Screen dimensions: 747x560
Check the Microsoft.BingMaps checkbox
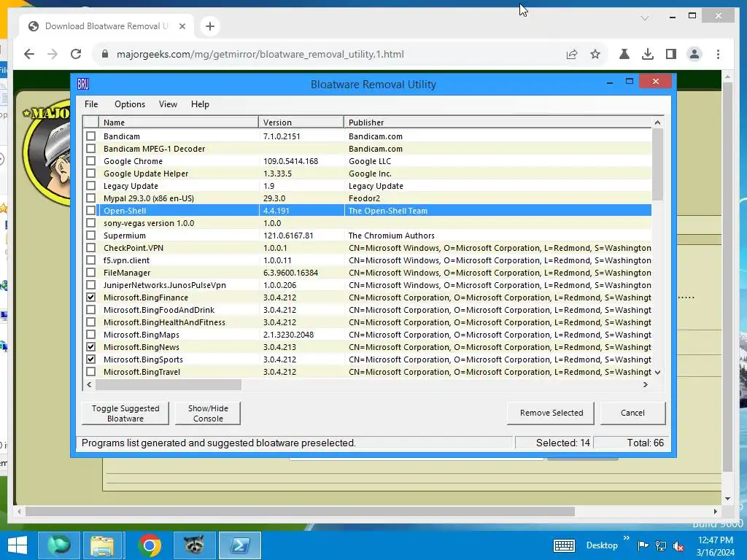tap(90, 334)
